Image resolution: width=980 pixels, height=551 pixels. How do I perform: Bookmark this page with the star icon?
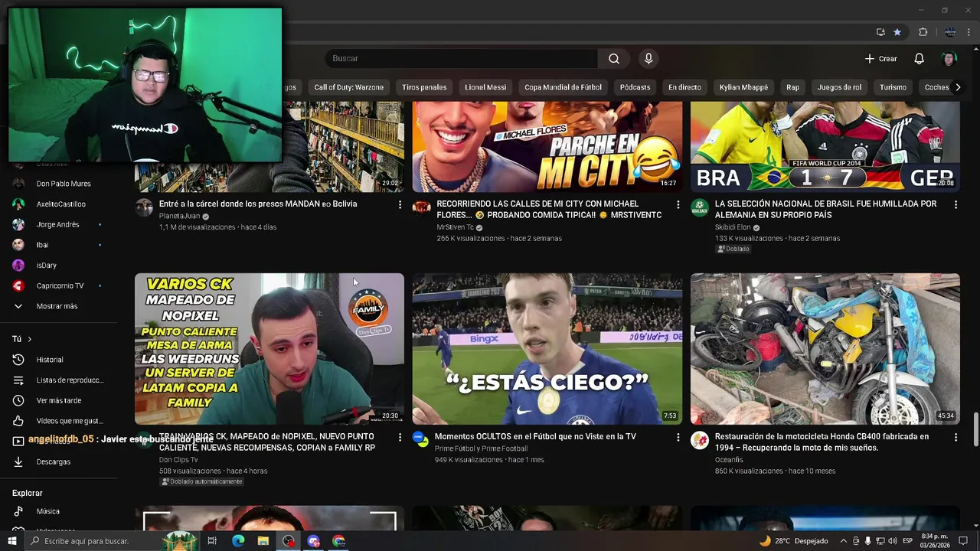(x=897, y=32)
